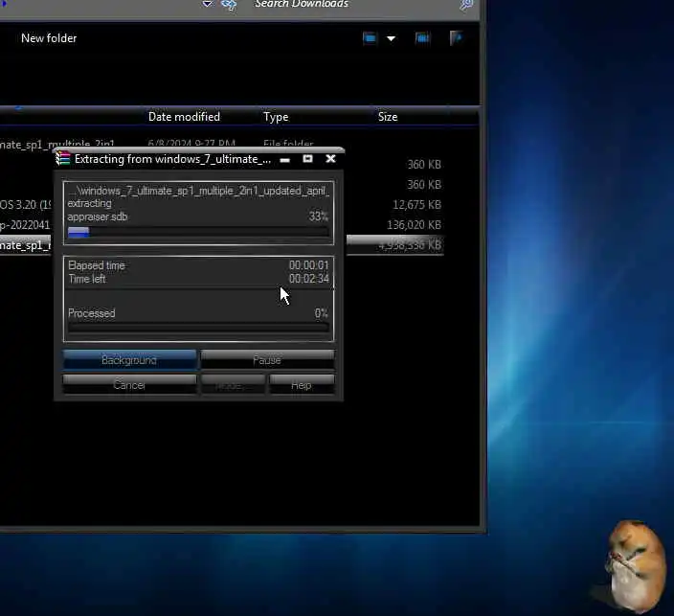Sort by Size column header
This screenshot has width=674, height=616.
point(388,117)
